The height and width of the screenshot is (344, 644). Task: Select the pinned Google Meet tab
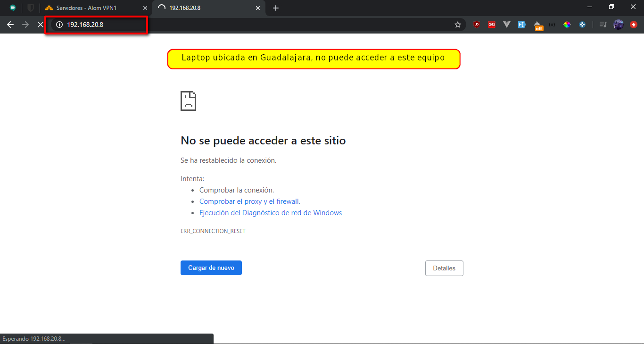(13, 8)
